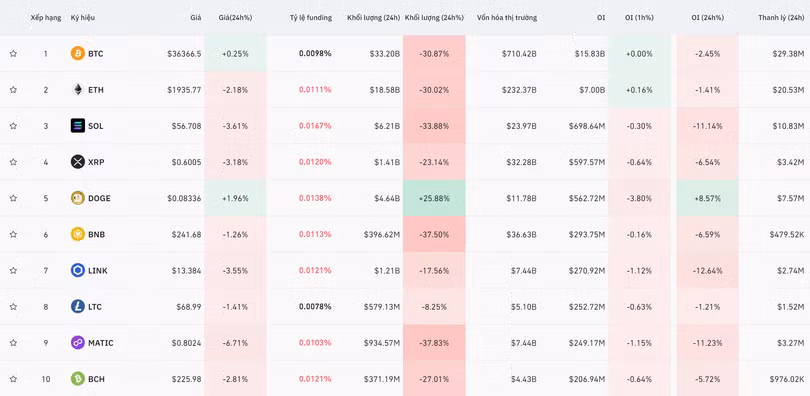Sort by Vốn hóa thị trường header

point(507,18)
